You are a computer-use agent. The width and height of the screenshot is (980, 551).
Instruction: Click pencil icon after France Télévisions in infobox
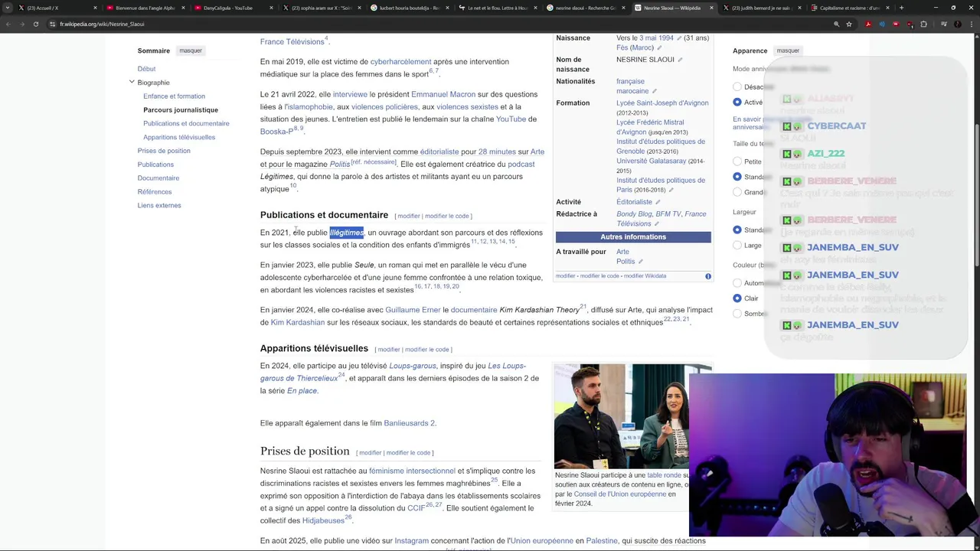[656, 224]
